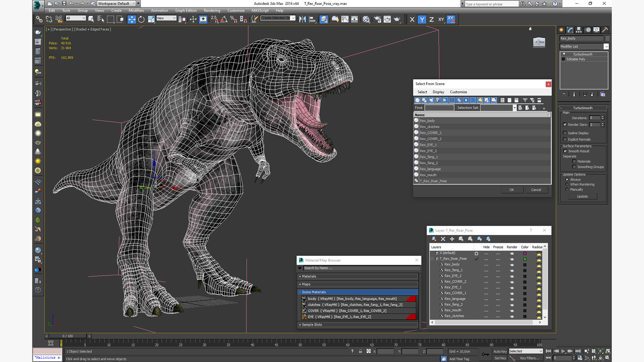Enable Separate by Materials checkbox
Viewport: 644px width, 362px height.
[x=574, y=162]
